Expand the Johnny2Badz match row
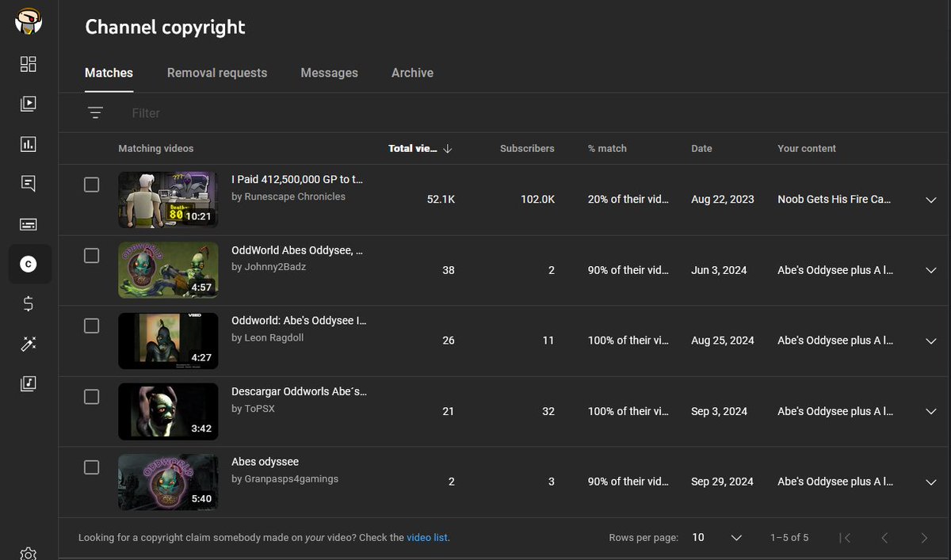951x560 pixels. click(x=931, y=270)
